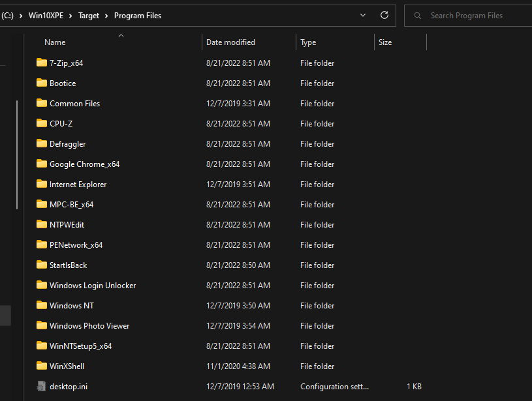Click the PENetwork_x64 folder icon
Image resolution: width=532 pixels, height=401 pixels.
pos(41,245)
